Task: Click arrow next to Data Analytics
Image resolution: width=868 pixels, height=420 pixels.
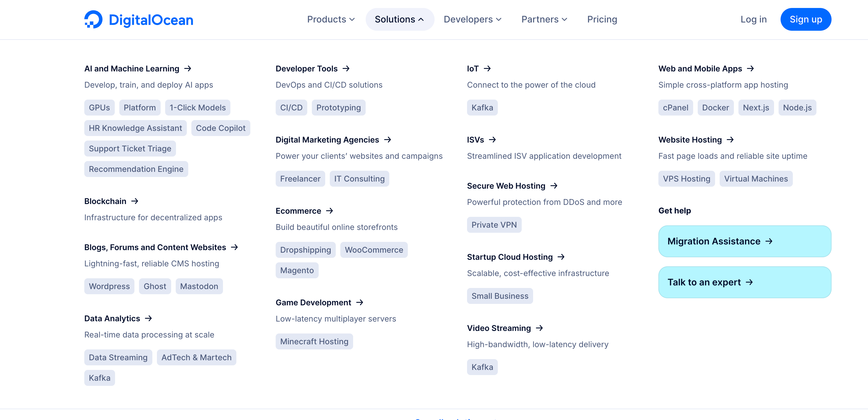Action: pos(148,318)
